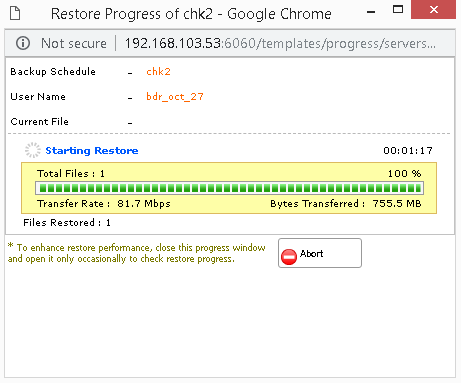Abort the restore operation
The width and height of the screenshot is (461, 383).
coord(320,253)
